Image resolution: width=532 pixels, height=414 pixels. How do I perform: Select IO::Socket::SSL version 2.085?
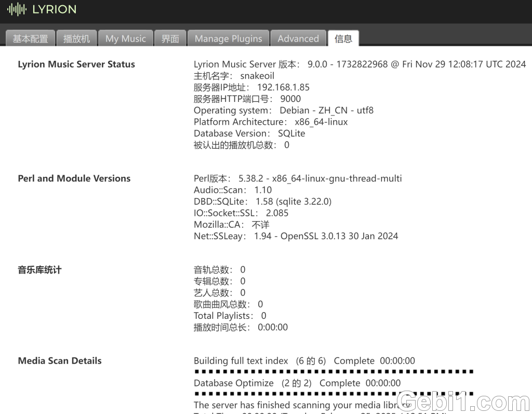tap(277, 213)
